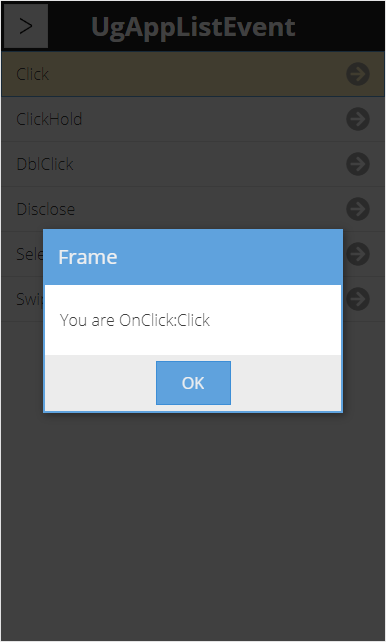
Task: Click the UgAppListEvent header title
Action: pos(193,27)
